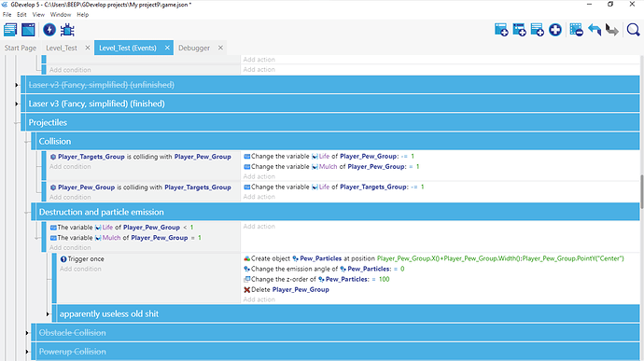Click the emission angle action icon

pos(246,269)
